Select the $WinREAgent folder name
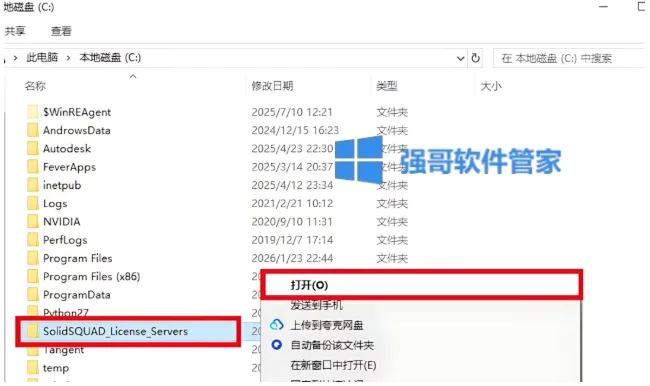 77,112
